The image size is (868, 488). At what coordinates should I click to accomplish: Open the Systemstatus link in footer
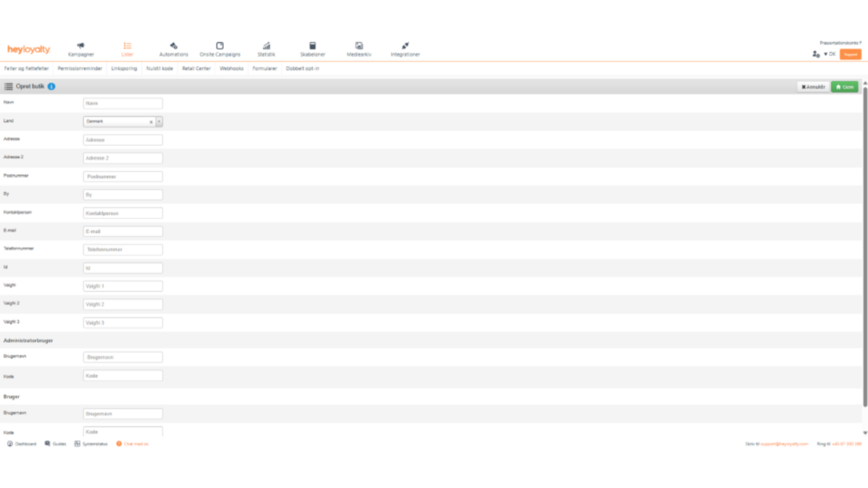[91, 444]
